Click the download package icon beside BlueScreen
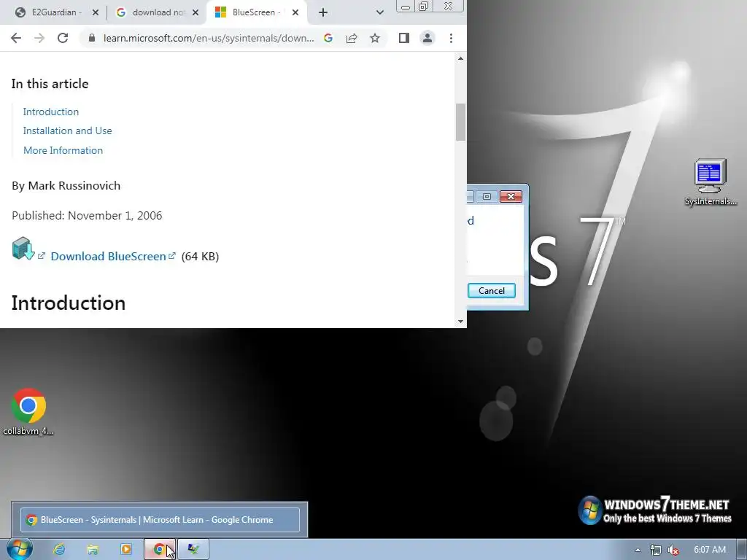 (x=23, y=249)
